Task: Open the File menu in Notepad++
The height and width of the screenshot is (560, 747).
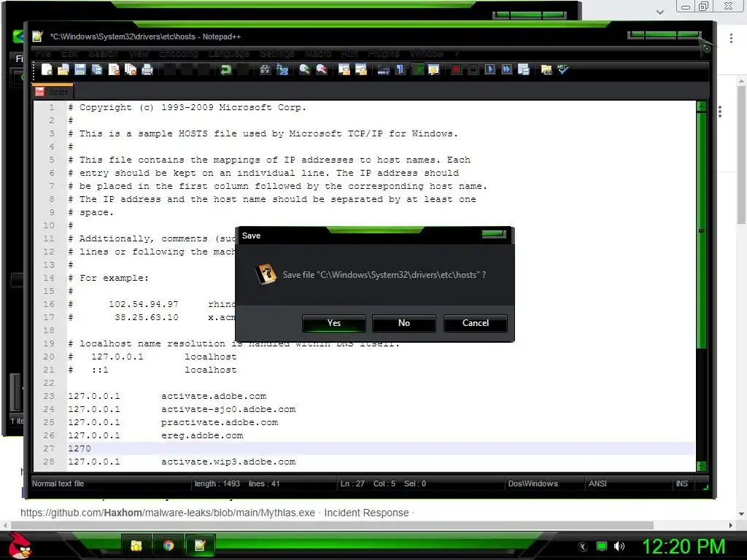Action: pyautogui.click(x=43, y=53)
